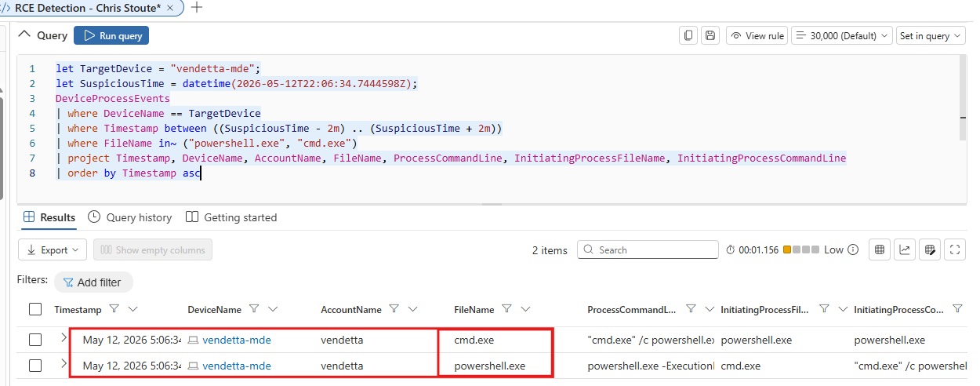Click the table view icon in results
The height and width of the screenshot is (386, 980).
(x=880, y=249)
